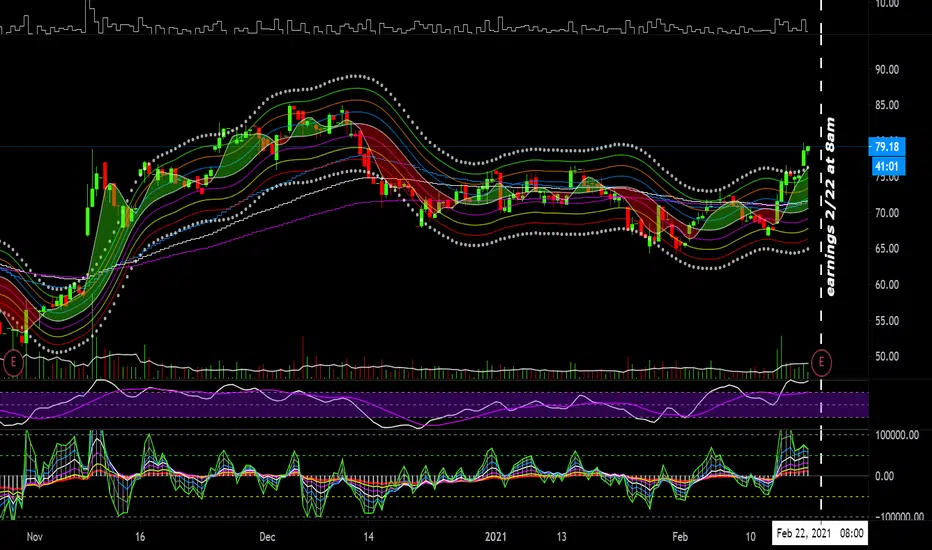Click the 14 date label on time axis
This screenshot has height=550, width=932.
tap(369, 537)
